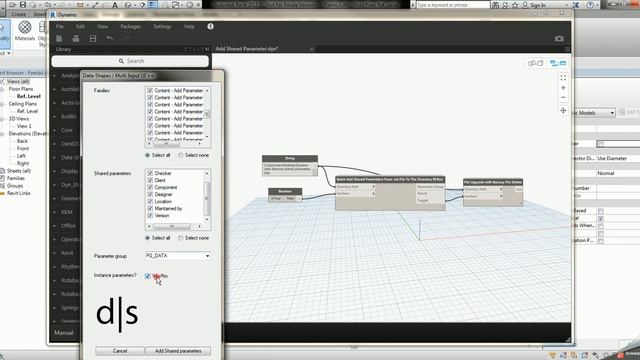640x360 pixels.
Task: Select View 1 under 3D Views
Action: (x=24, y=126)
